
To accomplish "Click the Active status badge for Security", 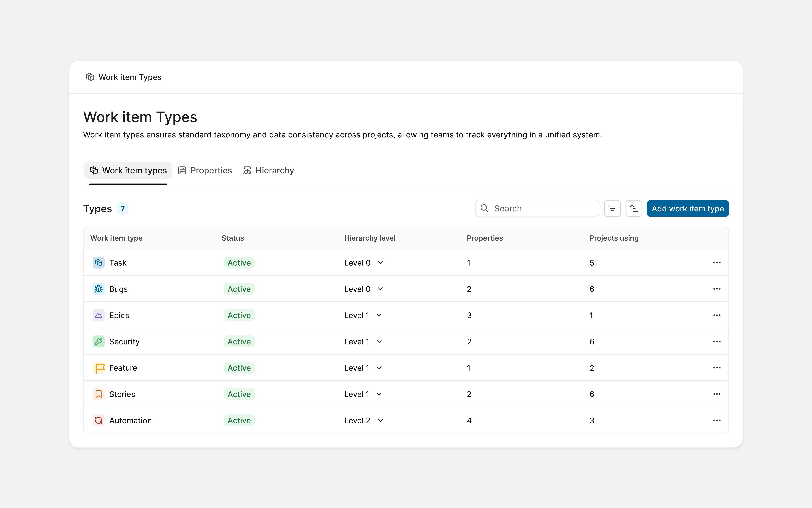I will click(x=239, y=342).
